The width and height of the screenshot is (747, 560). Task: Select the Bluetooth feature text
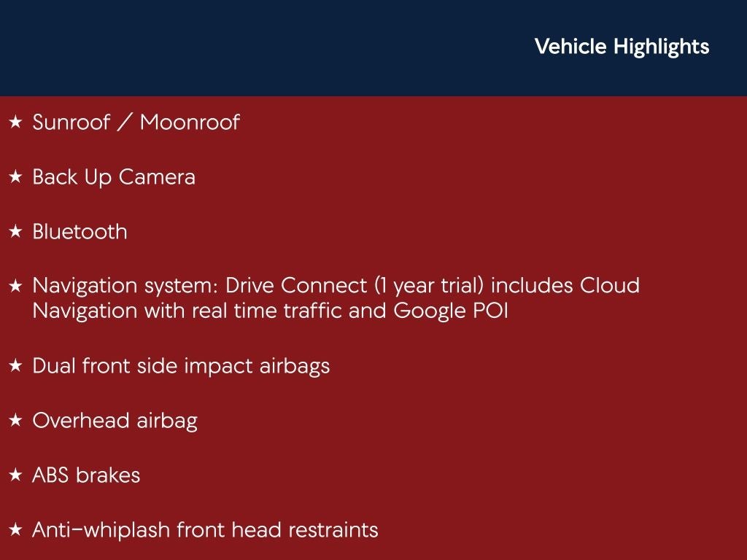[80, 232]
